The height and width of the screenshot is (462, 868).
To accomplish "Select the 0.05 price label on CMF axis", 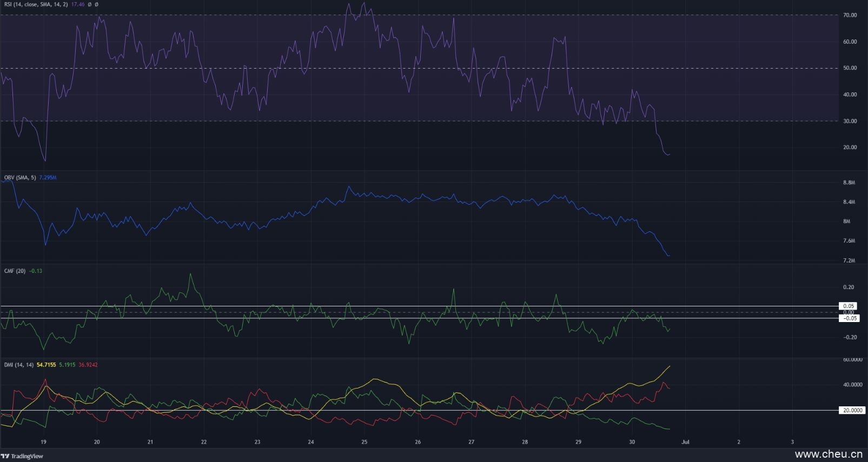I will 849,306.
